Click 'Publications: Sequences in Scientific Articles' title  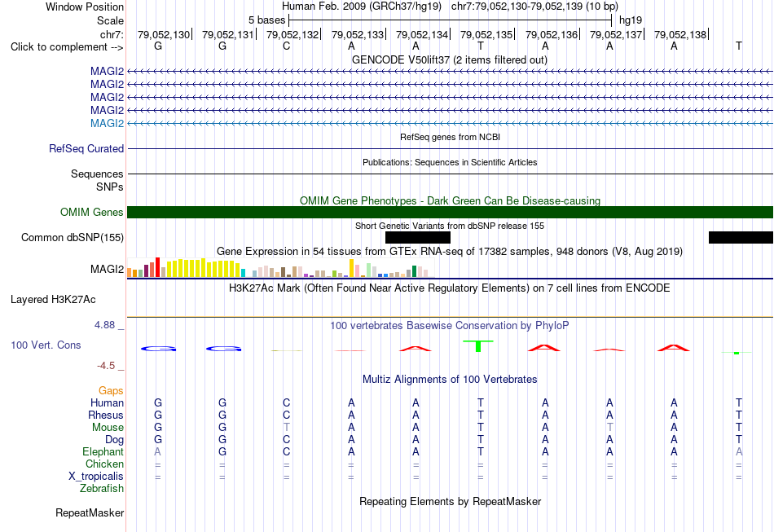pyautogui.click(x=450, y=162)
